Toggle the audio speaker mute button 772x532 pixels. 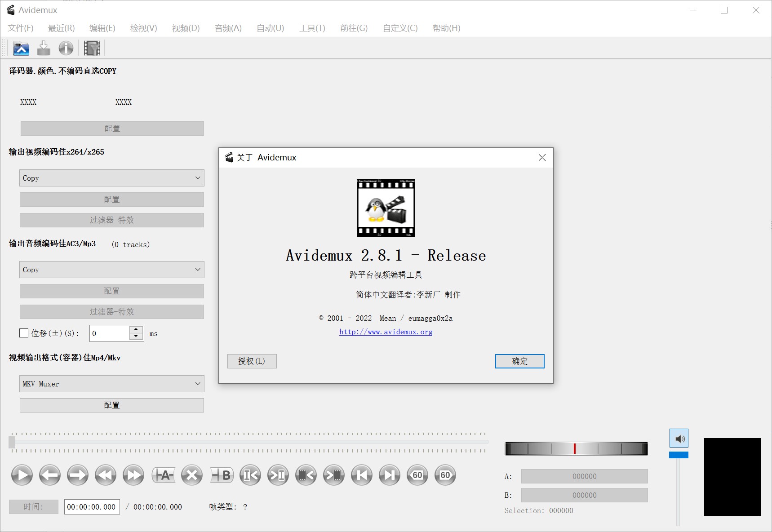(x=679, y=438)
